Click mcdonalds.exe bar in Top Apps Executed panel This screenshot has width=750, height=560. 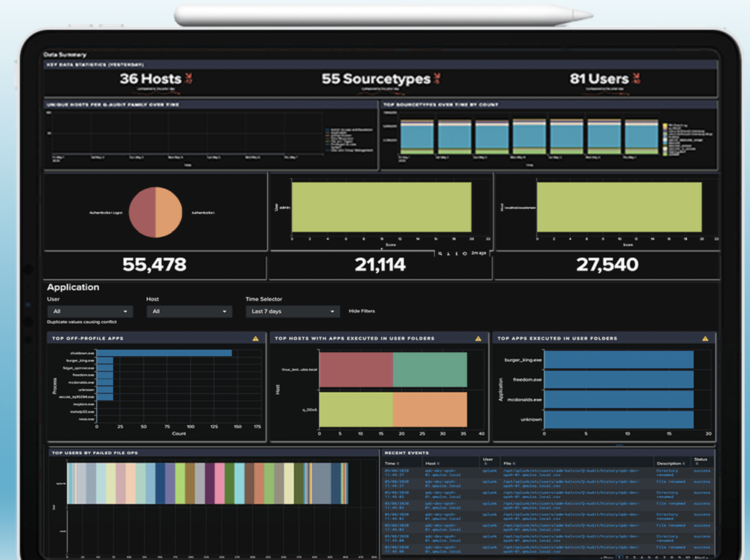[619, 400]
